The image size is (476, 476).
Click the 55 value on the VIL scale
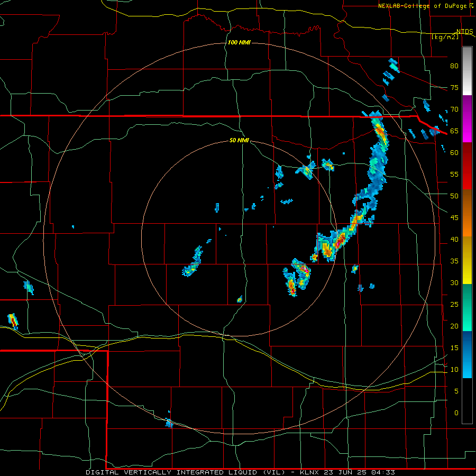[x=454, y=174]
